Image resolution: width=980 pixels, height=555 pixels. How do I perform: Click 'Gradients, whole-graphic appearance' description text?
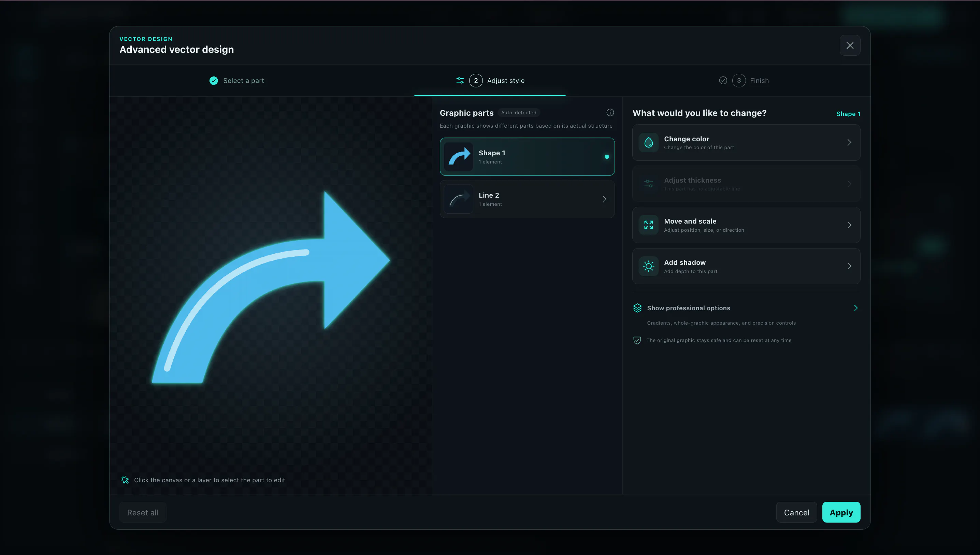(721, 323)
